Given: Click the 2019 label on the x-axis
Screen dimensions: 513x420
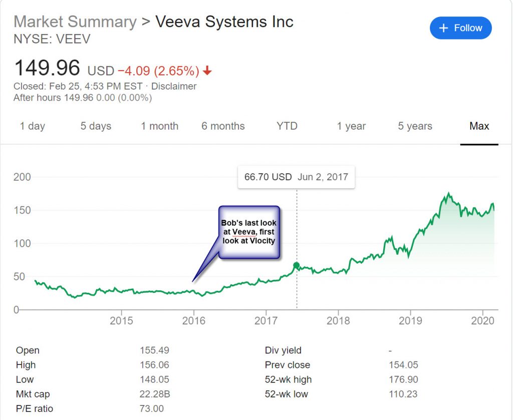Looking at the screenshot, I should 410,320.
